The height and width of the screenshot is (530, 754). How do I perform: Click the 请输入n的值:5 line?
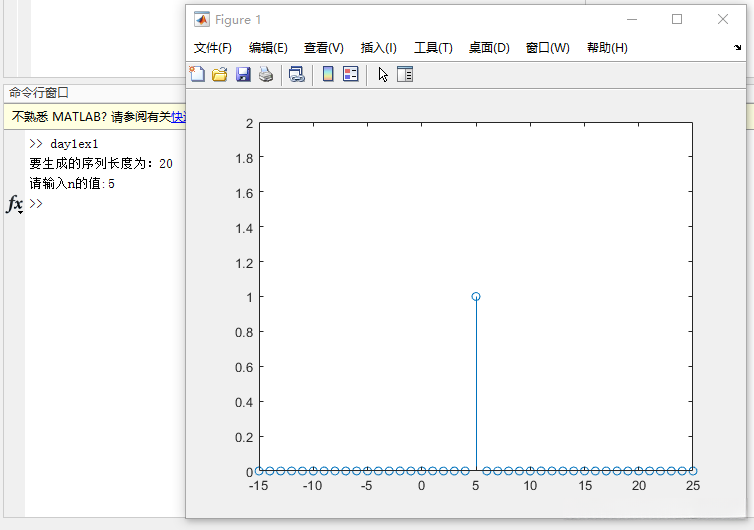coord(72,183)
